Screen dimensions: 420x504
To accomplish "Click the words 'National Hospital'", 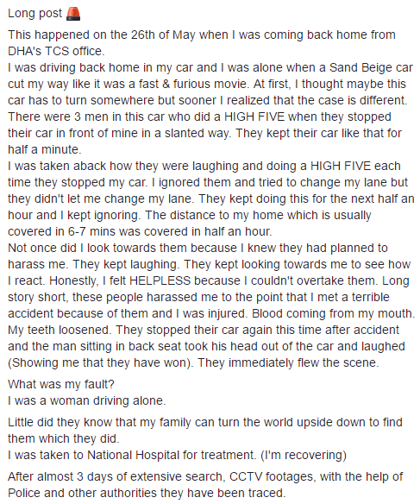I will [134, 455].
